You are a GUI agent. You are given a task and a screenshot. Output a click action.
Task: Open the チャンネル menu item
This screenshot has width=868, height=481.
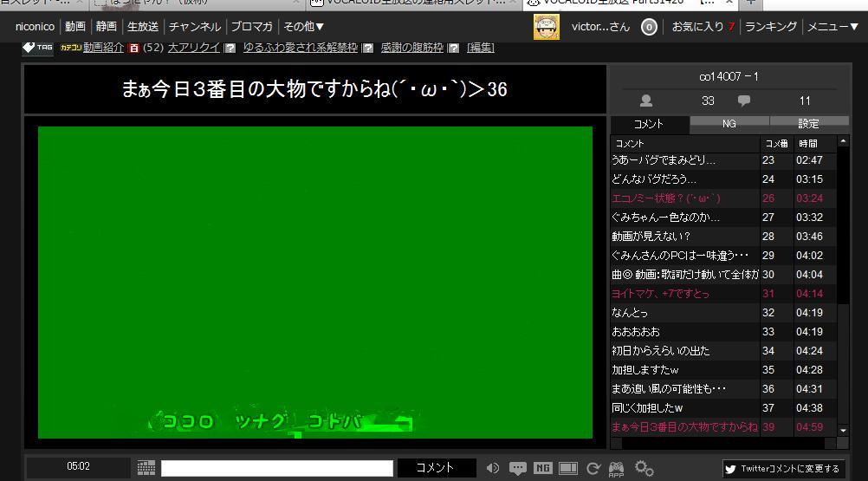pyautogui.click(x=195, y=27)
